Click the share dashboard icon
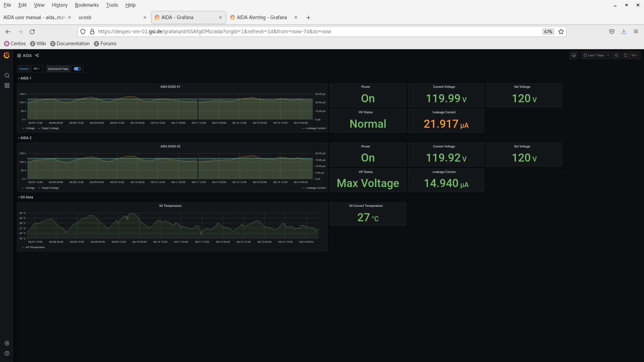Viewport: 644px width, 362px height. pyautogui.click(x=37, y=56)
